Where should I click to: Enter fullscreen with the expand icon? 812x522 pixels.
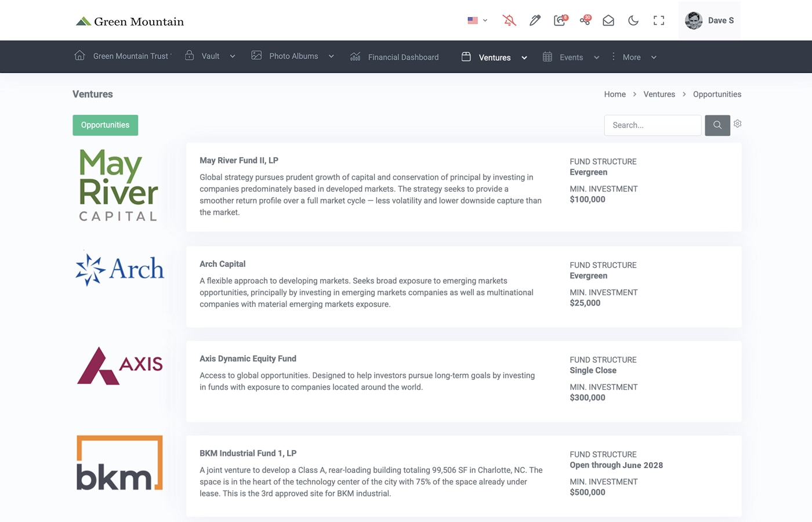point(659,20)
